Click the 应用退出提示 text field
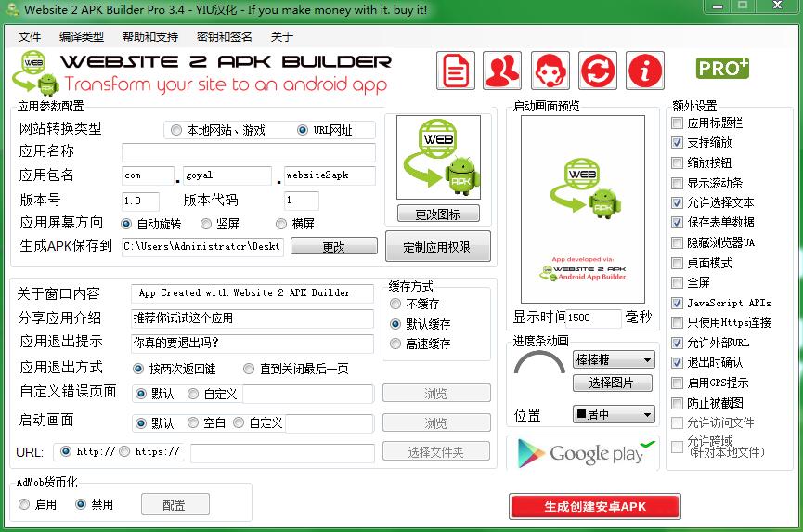This screenshot has width=803, height=532. point(253,343)
